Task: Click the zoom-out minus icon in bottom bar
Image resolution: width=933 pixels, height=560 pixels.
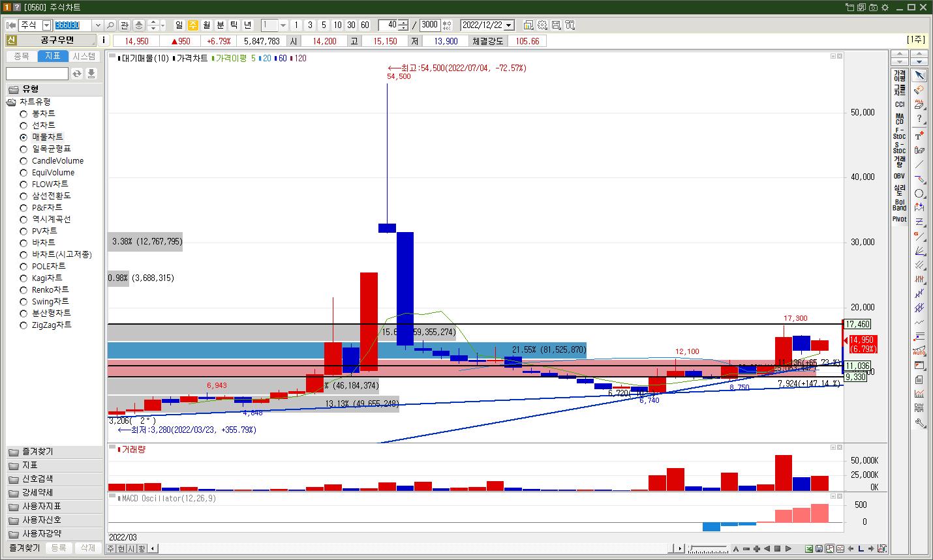Action: click(746, 548)
